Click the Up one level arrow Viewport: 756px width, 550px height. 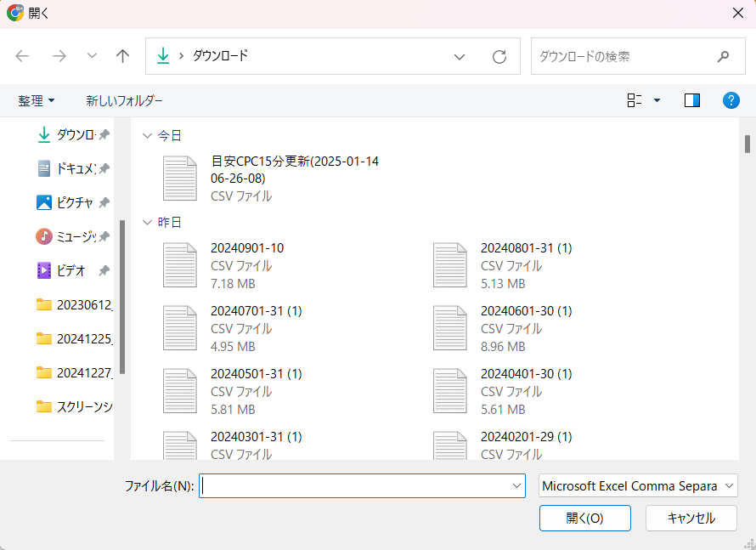coord(123,56)
